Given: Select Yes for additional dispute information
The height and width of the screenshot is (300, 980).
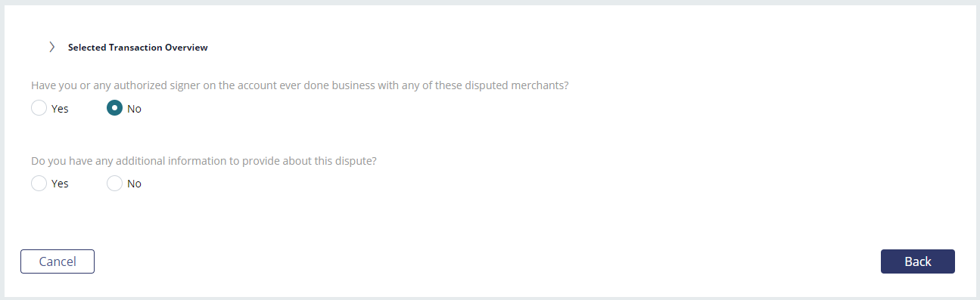Looking at the screenshot, I should pos(39,183).
